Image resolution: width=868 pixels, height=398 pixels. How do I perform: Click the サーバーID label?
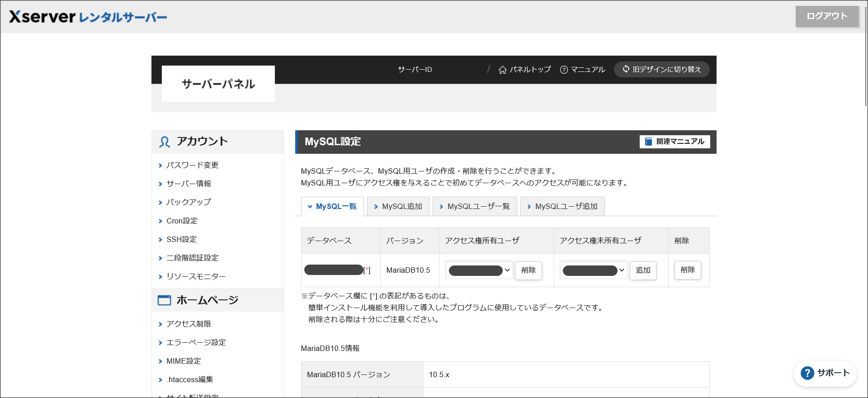pyautogui.click(x=415, y=70)
